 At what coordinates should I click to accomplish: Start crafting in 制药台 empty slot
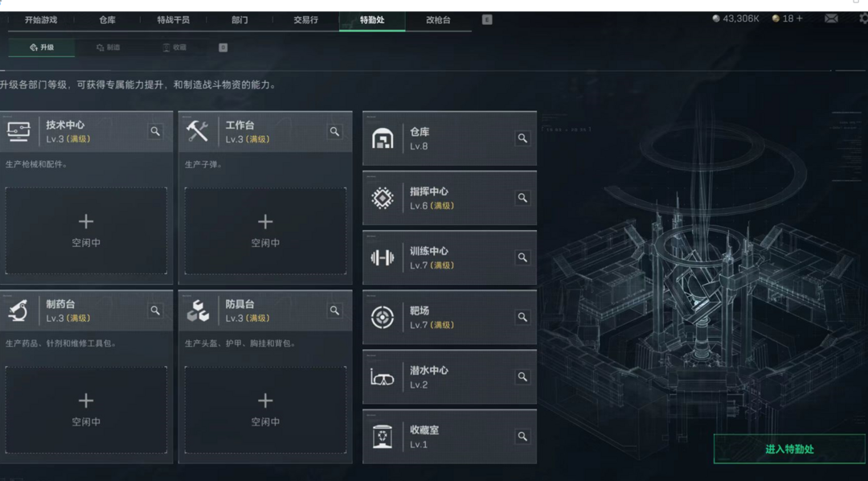pyautogui.click(x=86, y=409)
